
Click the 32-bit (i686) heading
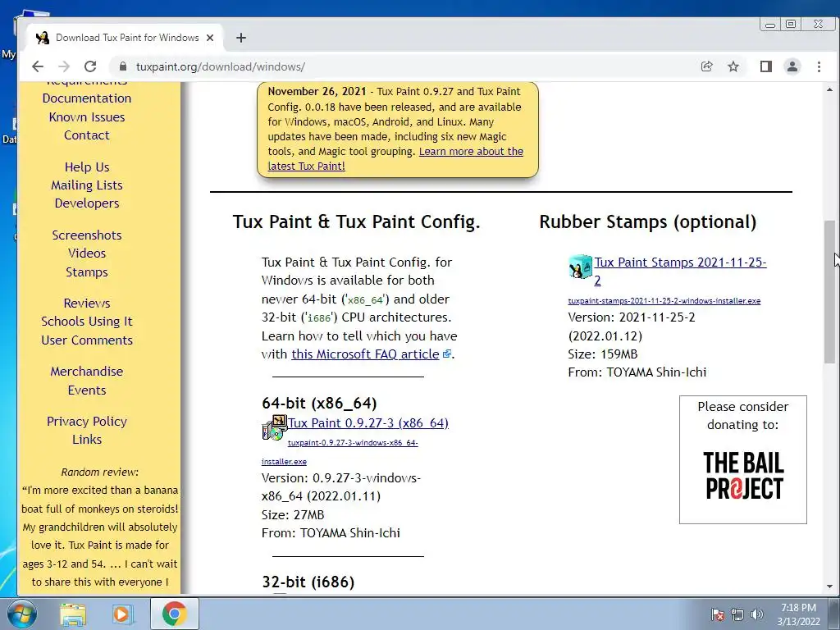(308, 582)
